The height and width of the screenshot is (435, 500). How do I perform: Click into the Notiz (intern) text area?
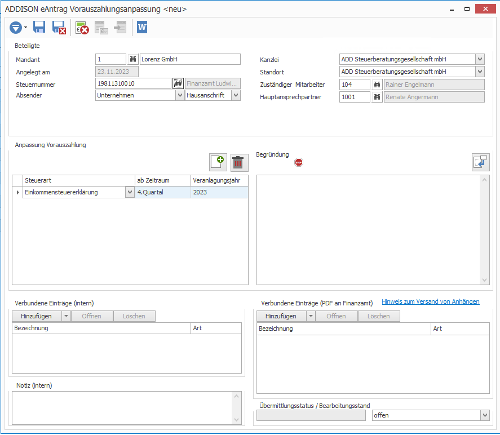122,408
